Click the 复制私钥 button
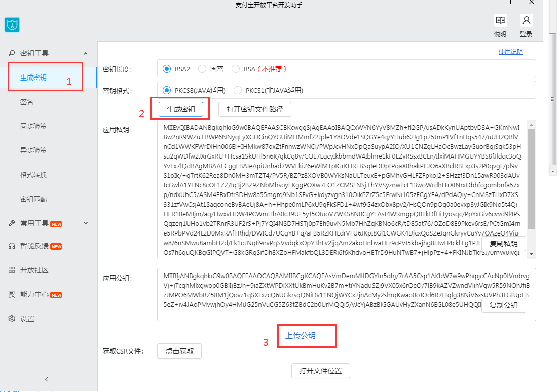The width and height of the screenshot is (560, 392). (x=503, y=244)
